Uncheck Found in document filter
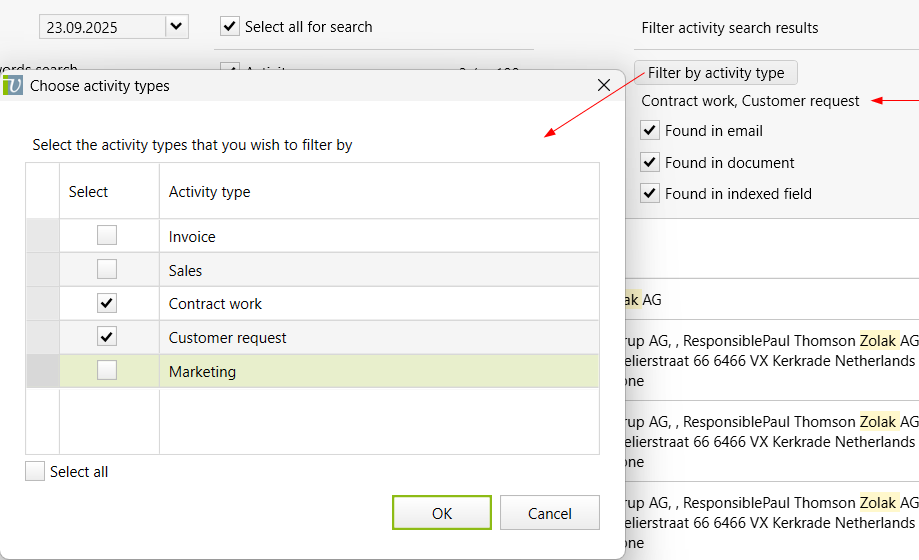 click(650, 162)
